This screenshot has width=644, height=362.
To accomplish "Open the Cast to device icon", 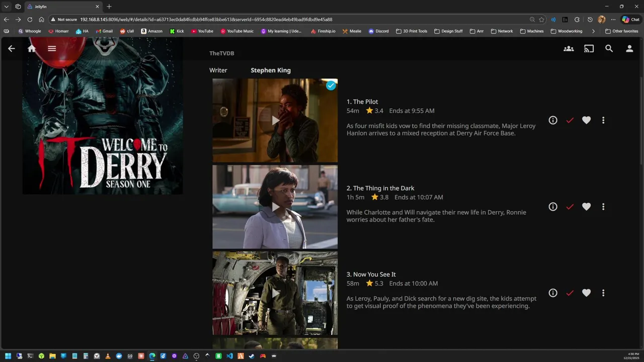I will pos(589,49).
